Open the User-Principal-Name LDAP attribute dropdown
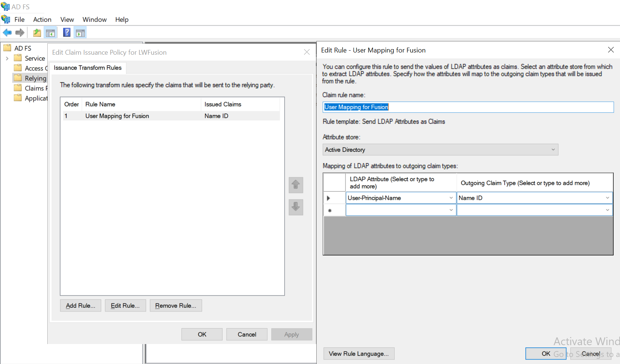Viewport: 620px width, 364px height. pos(451,198)
